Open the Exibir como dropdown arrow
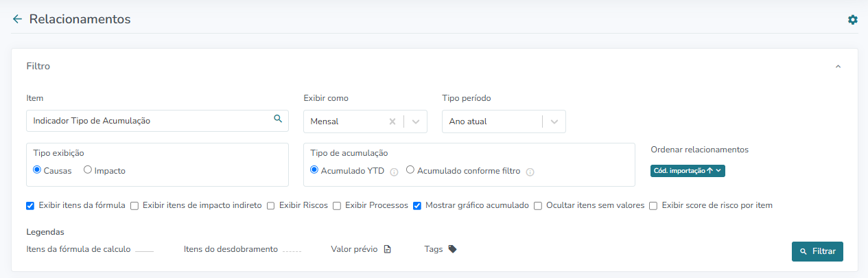This screenshot has width=868, height=278. click(x=416, y=121)
